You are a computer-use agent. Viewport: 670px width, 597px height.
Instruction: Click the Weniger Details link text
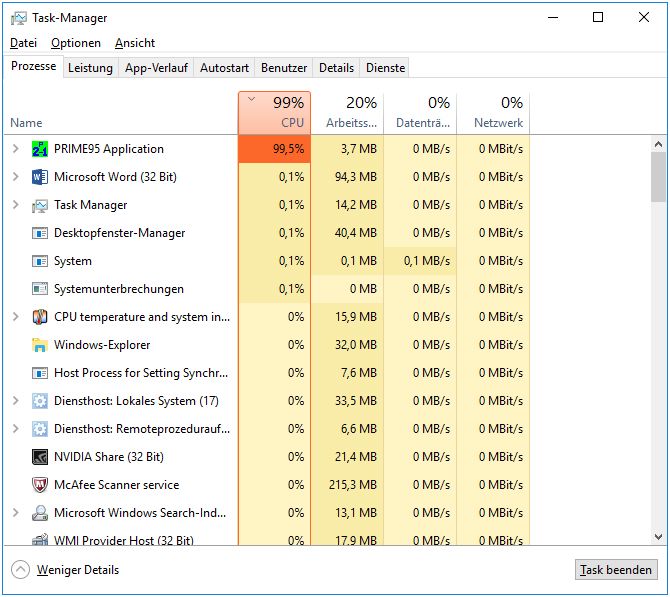(78, 570)
